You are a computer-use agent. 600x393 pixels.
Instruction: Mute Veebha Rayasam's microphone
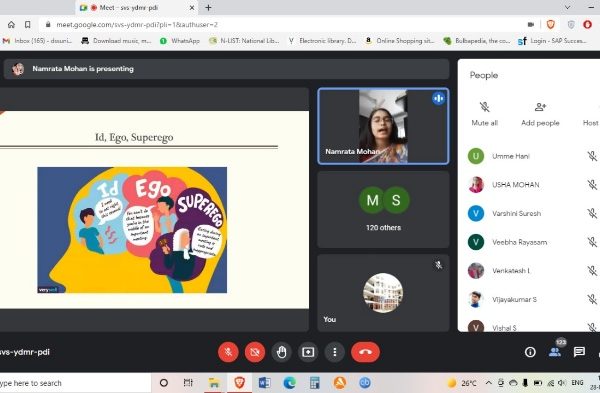pyautogui.click(x=592, y=242)
